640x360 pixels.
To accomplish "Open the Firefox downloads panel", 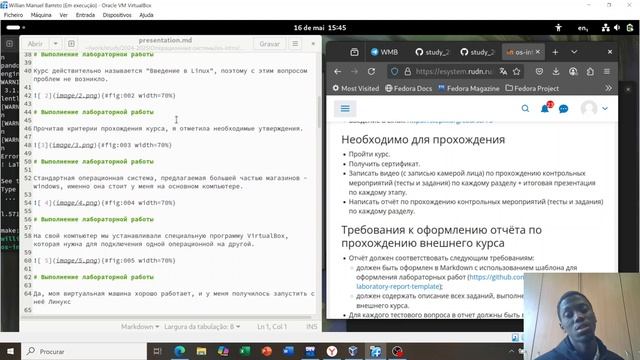I will click(x=556, y=71).
